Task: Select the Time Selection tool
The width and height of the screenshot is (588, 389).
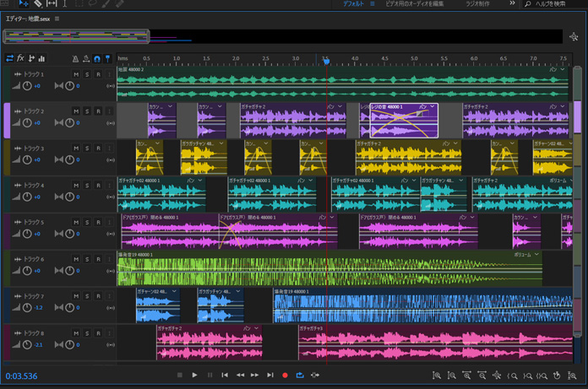Action: click(65, 4)
